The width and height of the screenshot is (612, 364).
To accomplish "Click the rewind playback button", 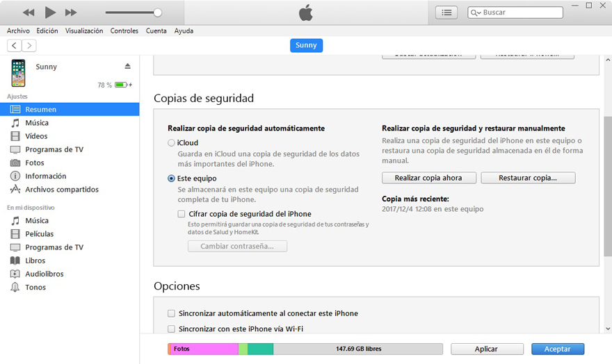I will click(29, 13).
